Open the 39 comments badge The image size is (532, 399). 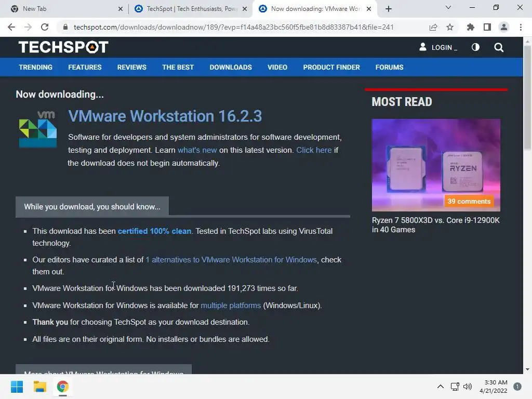pos(469,201)
